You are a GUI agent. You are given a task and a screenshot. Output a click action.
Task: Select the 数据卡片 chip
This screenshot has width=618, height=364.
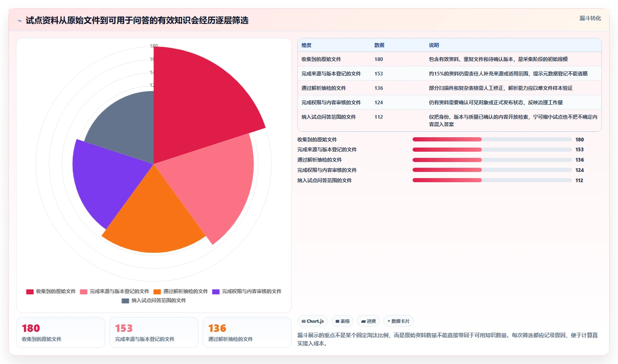coord(399,321)
